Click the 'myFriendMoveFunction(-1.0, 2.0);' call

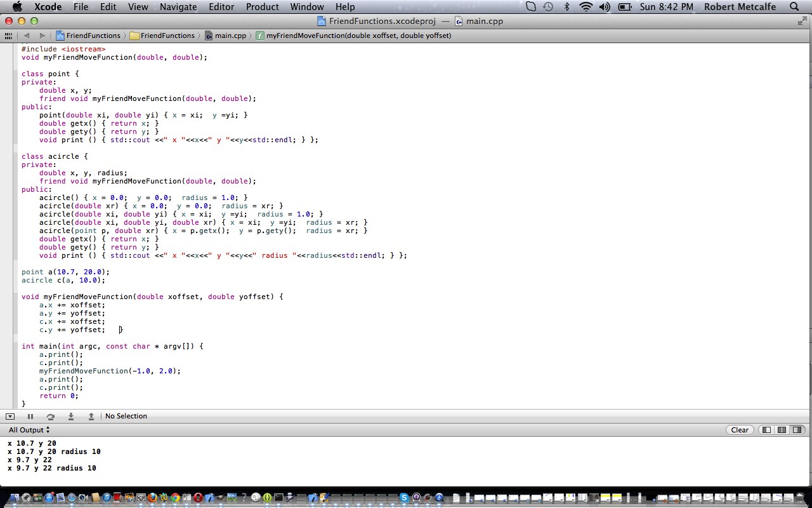[x=110, y=371]
